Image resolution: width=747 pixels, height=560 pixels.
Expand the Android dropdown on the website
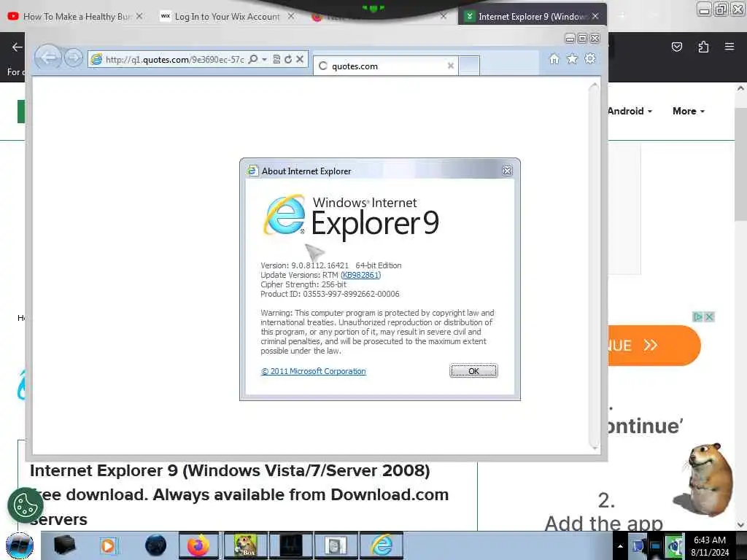point(630,111)
